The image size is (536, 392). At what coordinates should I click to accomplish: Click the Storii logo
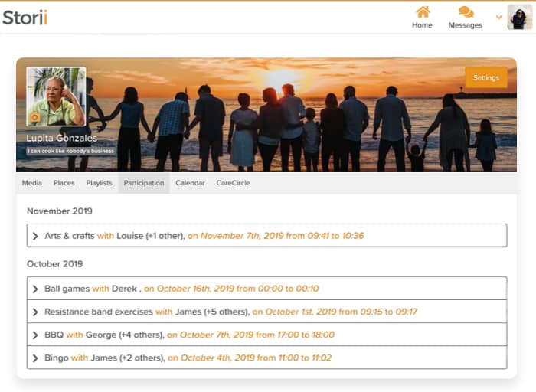25,17
